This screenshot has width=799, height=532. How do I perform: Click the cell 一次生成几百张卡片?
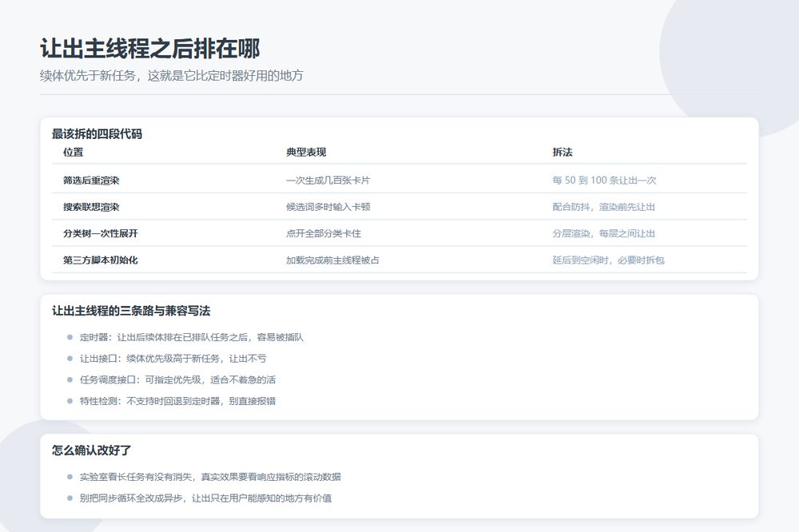328,180
